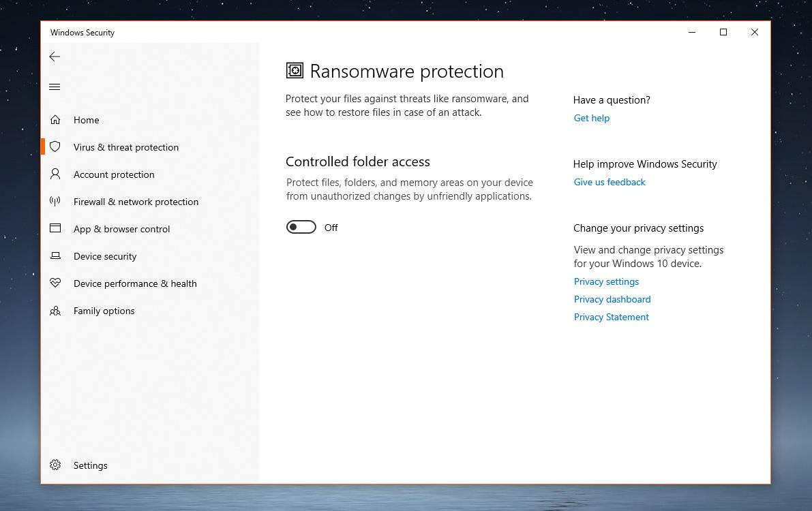Turn on Controlled folder access toggle
Viewport: 812px width, 511px height.
[301, 228]
